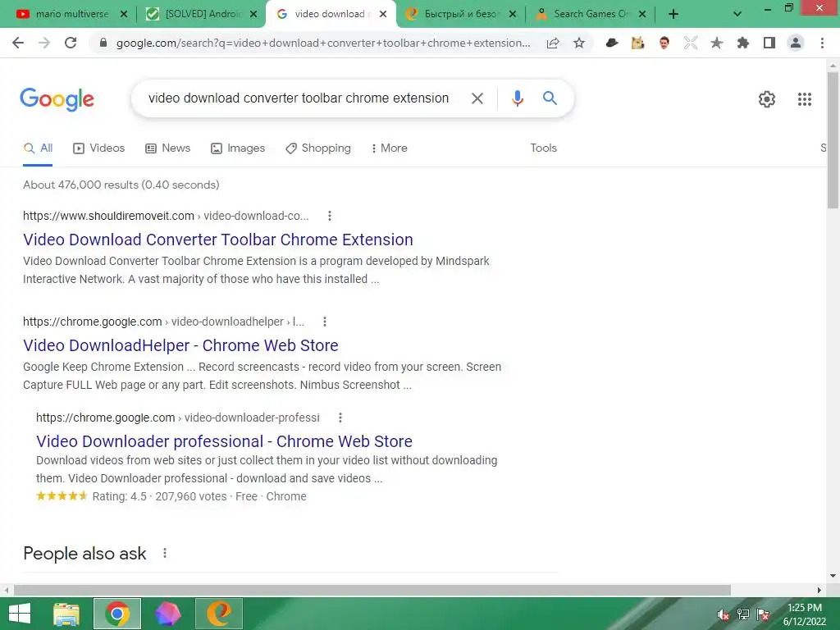Click the address bar URL
Viewport: 840px width, 630px height.
(x=323, y=43)
